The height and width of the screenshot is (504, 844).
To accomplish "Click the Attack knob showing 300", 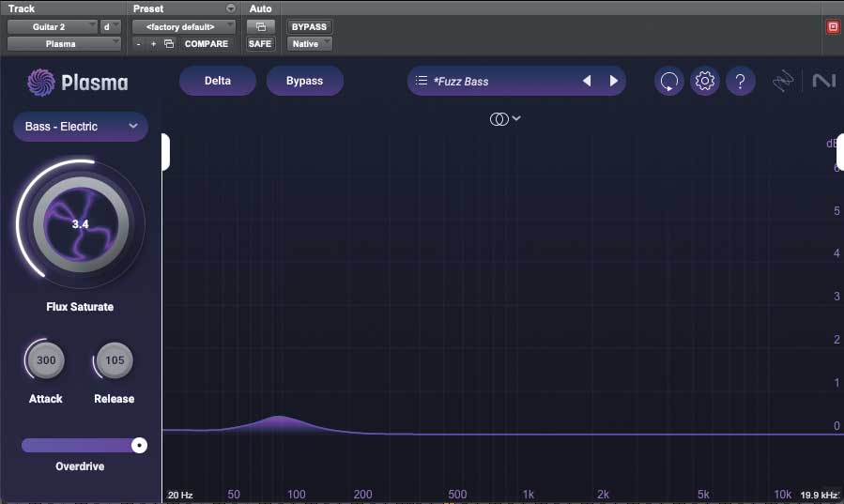I will pyautogui.click(x=46, y=359).
